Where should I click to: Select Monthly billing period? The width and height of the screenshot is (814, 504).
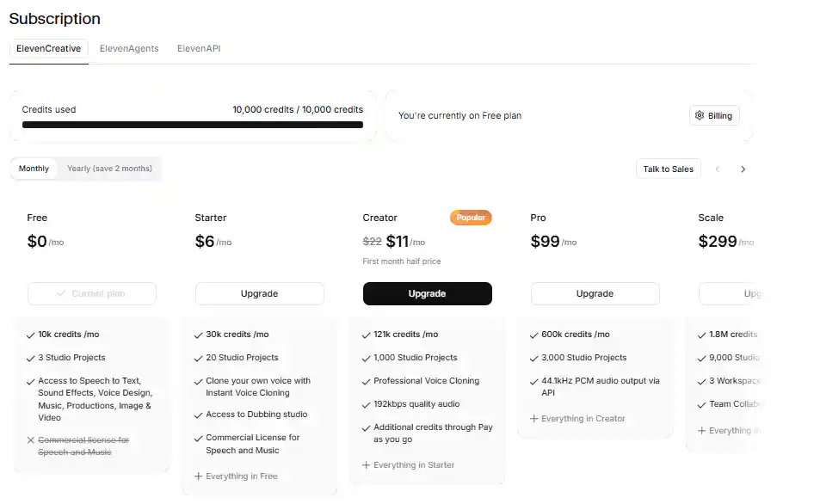[34, 169]
